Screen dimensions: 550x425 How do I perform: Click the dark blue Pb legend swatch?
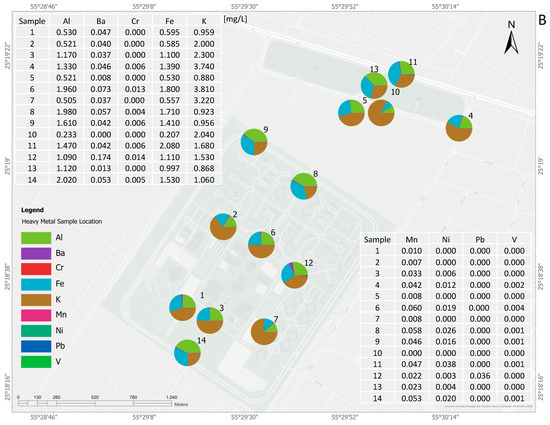click(x=36, y=346)
